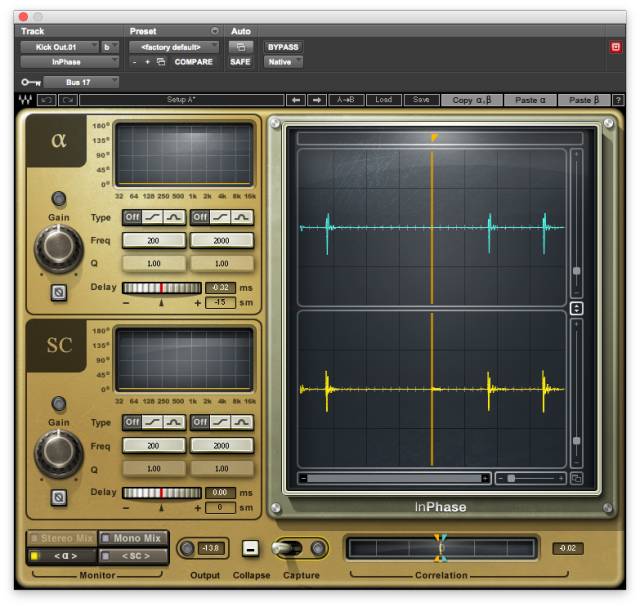This screenshot has width=640, height=607.
Task: Click Paste α
Action: [530, 100]
